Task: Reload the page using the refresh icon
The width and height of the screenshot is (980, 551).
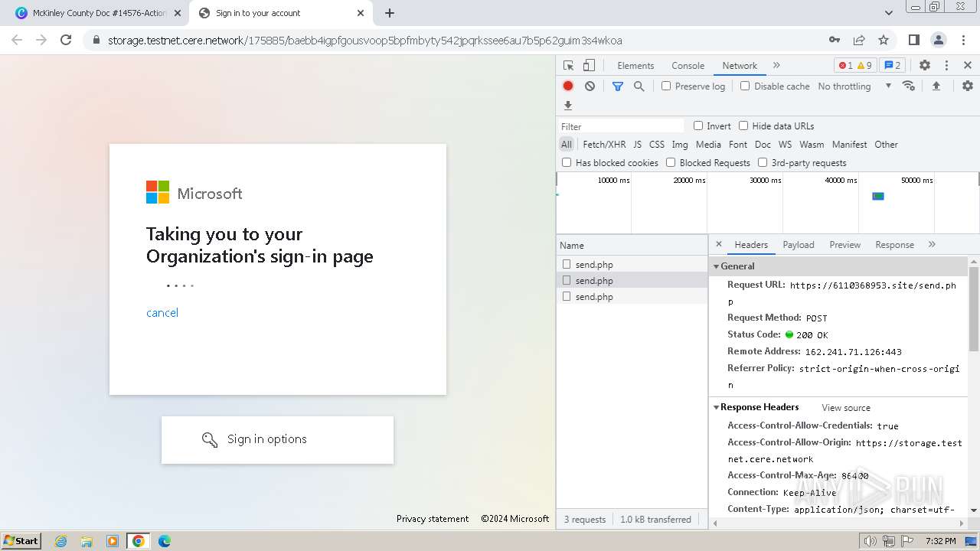Action: [66, 40]
